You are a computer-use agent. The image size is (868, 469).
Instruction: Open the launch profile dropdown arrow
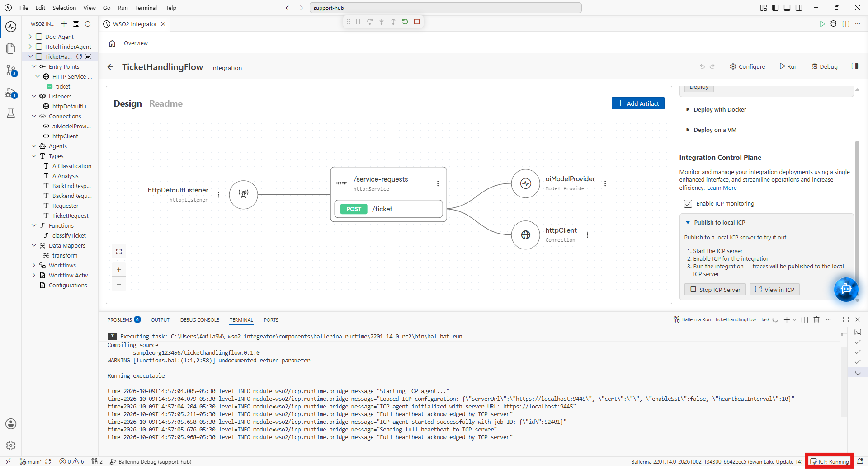(x=794, y=320)
